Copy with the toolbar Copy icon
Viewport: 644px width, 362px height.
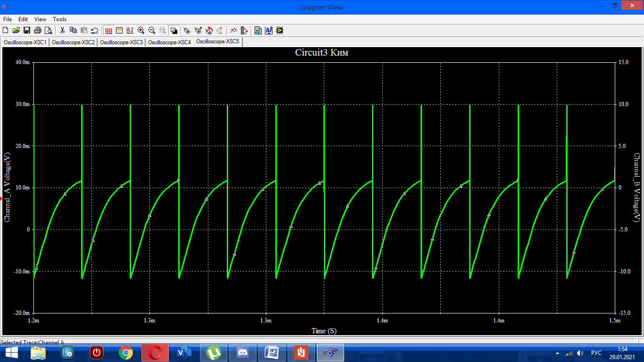pos(73,31)
